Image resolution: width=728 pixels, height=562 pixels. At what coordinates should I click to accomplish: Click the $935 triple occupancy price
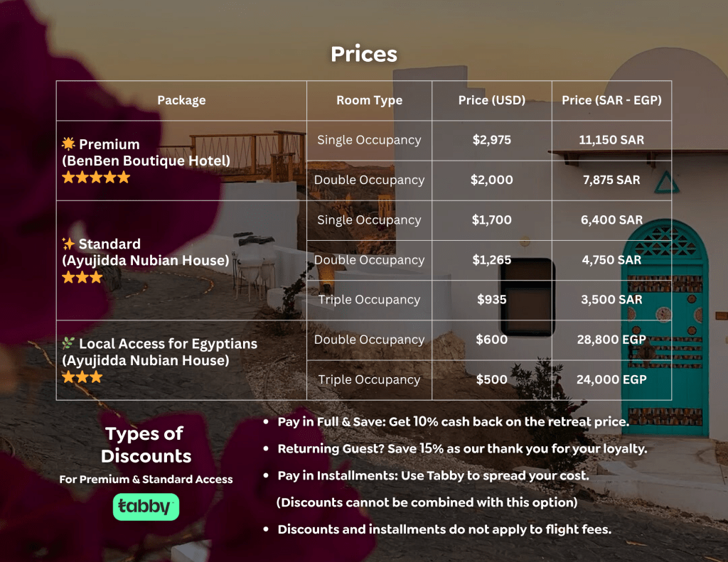pos(492,300)
